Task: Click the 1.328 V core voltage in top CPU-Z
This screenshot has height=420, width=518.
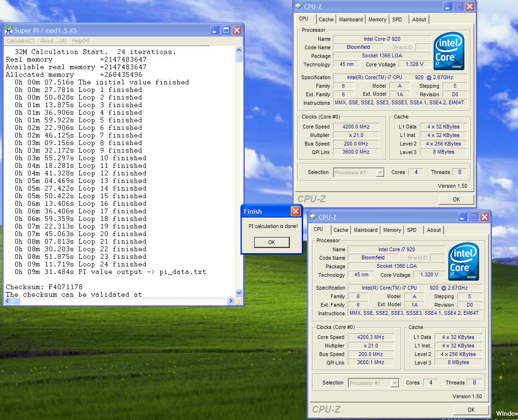Action: pyautogui.click(x=415, y=64)
